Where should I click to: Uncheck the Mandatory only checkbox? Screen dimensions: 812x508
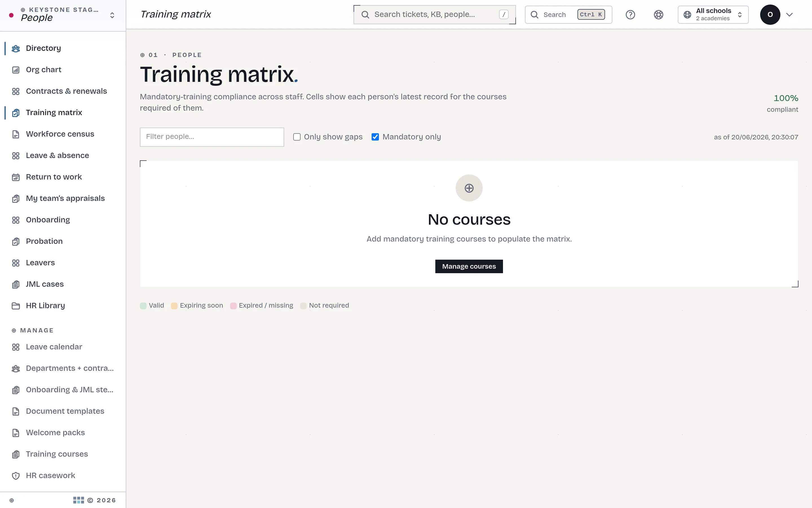tap(375, 137)
